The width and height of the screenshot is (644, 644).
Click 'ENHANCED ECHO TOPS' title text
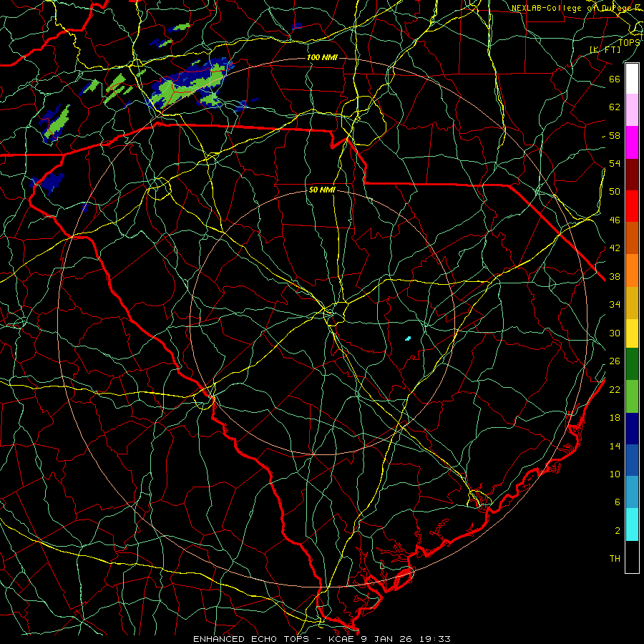click(250, 639)
